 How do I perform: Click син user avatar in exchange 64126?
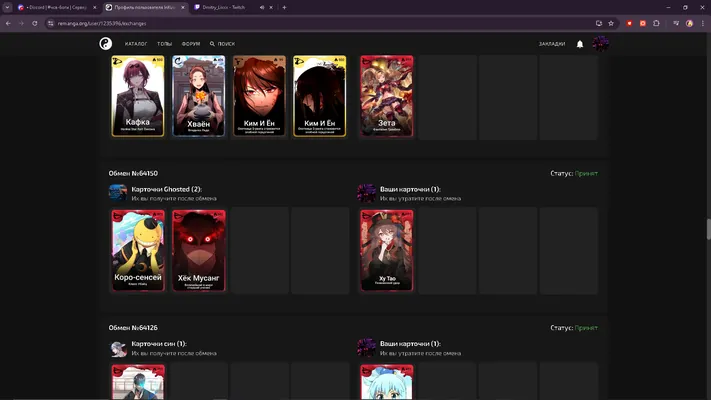click(118, 348)
